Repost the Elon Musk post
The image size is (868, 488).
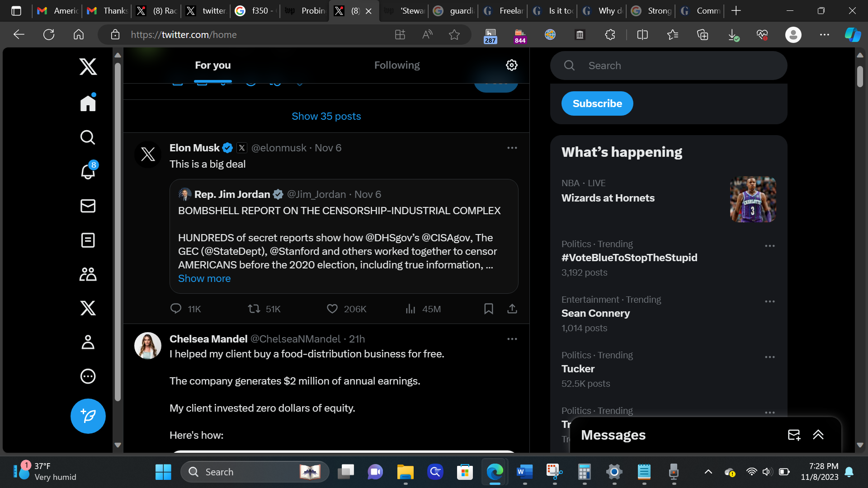point(254,309)
